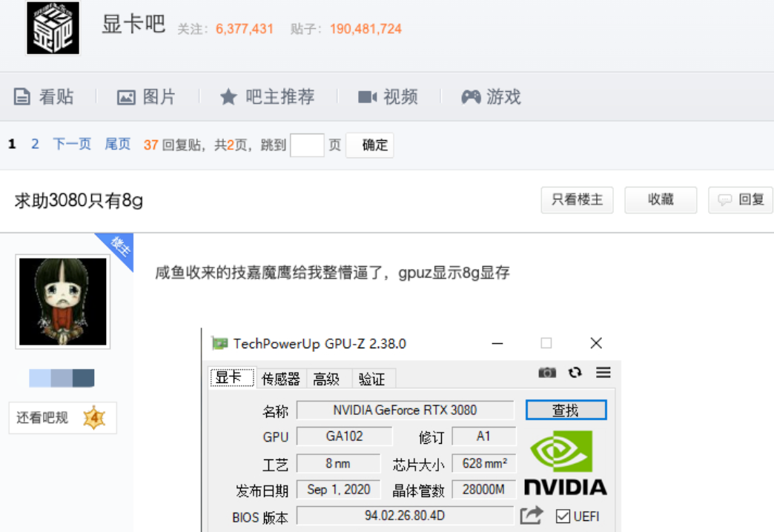Screen dimensions: 774x532
Task: Click the 游戏 gamepad icon
Action: tap(470, 96)
